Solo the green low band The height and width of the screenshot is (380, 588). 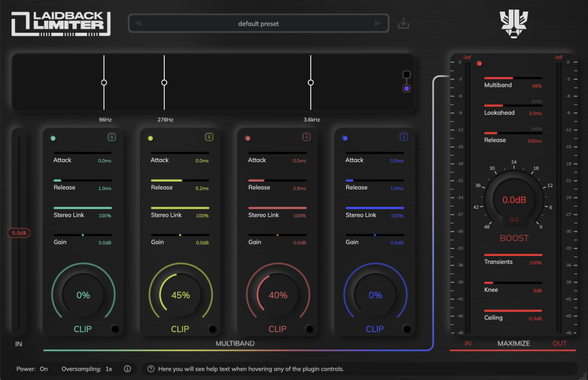(111, 137)
